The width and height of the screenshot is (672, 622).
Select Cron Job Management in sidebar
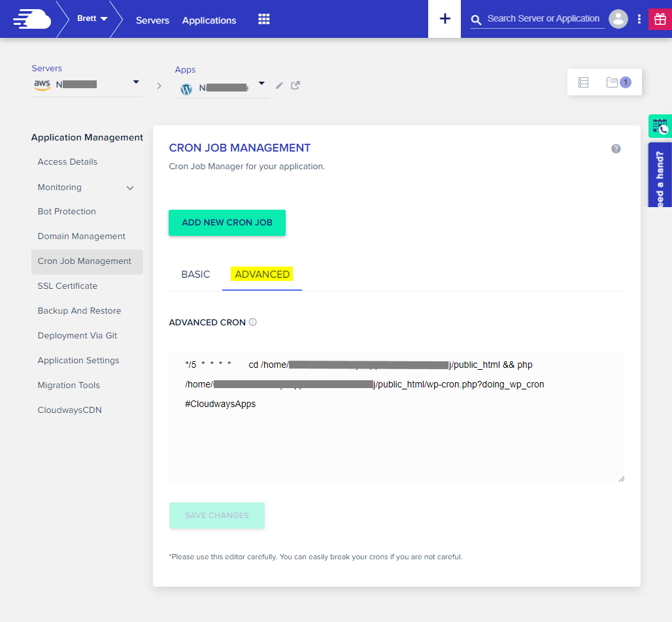click(87, 262)
